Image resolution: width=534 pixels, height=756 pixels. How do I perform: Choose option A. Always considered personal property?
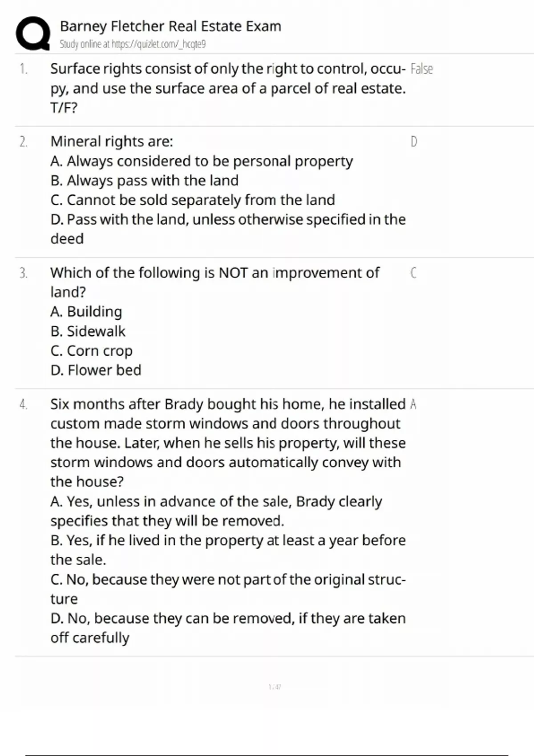point(202,161)
